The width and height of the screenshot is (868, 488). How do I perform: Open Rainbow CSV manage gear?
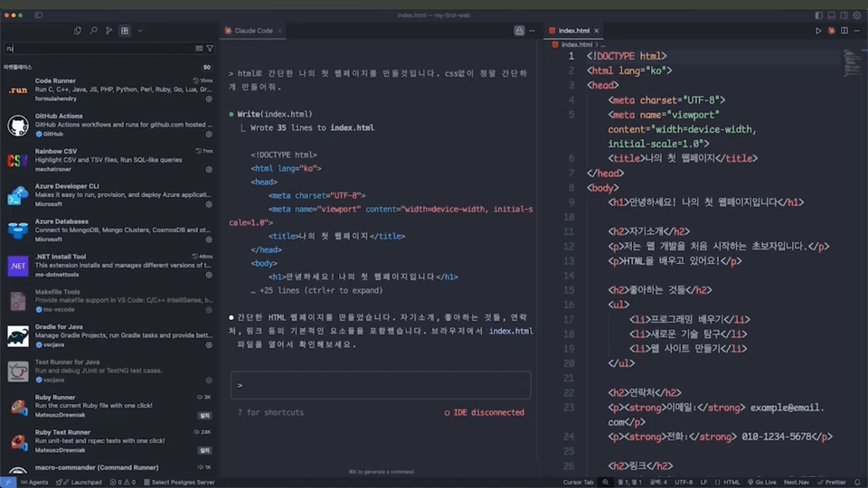coord(209,169)
